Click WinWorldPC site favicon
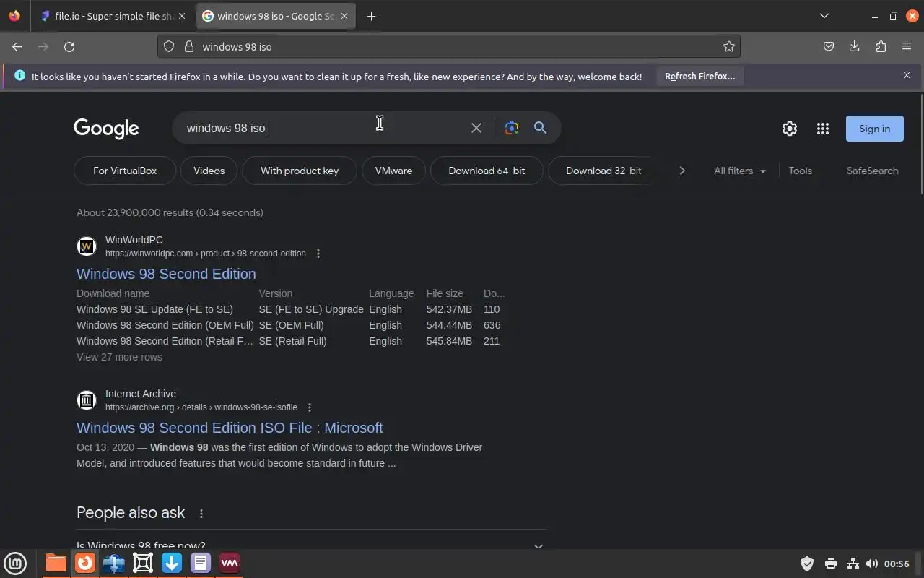 point(87,246)
